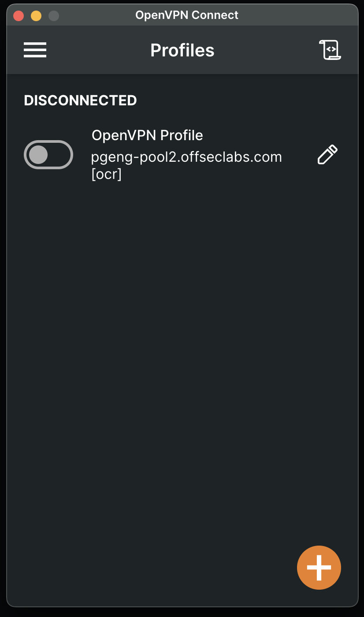The width and height of the screenshot is (364, 617).
Task: Open the connection log viewer icon
Action: pyautogui.click(x=330, y=50)
